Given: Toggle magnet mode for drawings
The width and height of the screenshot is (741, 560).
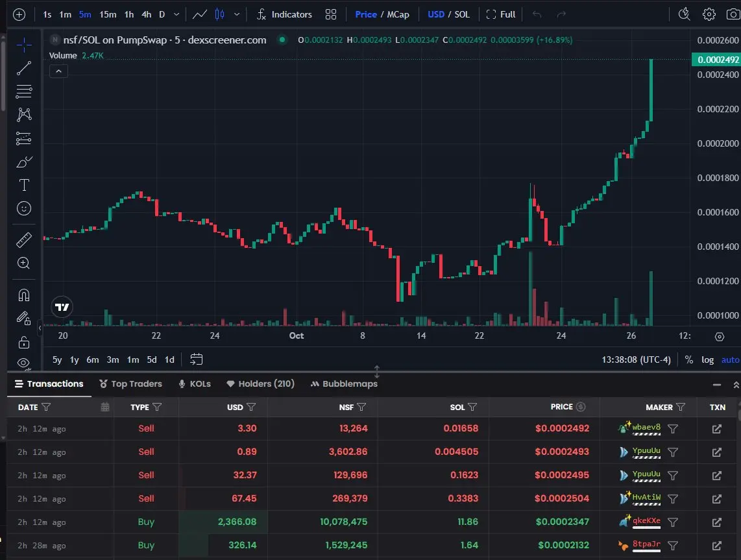Looking at the screenshot, I should pyautogui.click(x=24, y=295).
